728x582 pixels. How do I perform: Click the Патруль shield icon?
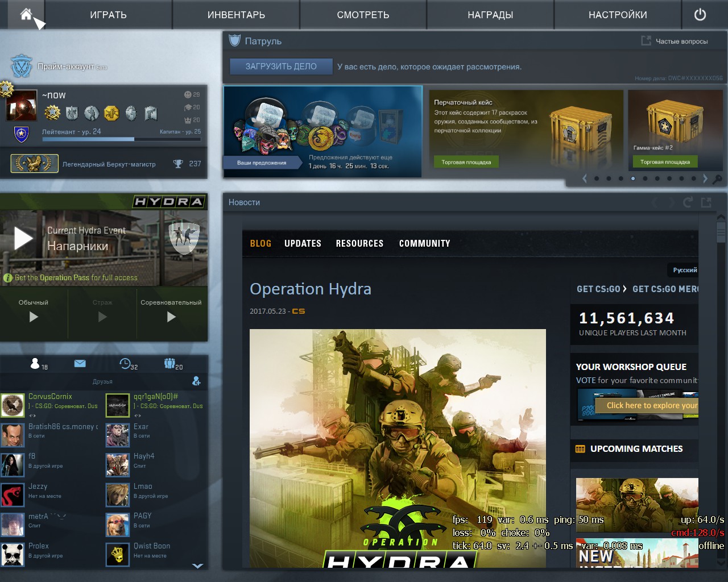coord(234,40)
